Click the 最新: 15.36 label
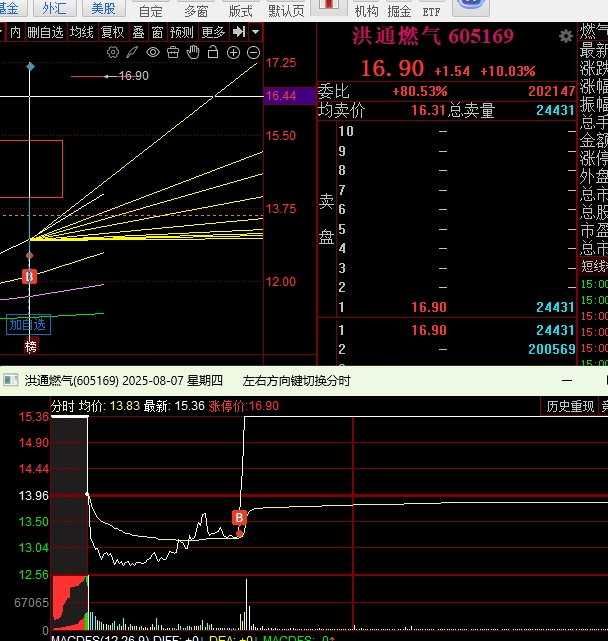608x641 pixels. click(x=174, y=406)
